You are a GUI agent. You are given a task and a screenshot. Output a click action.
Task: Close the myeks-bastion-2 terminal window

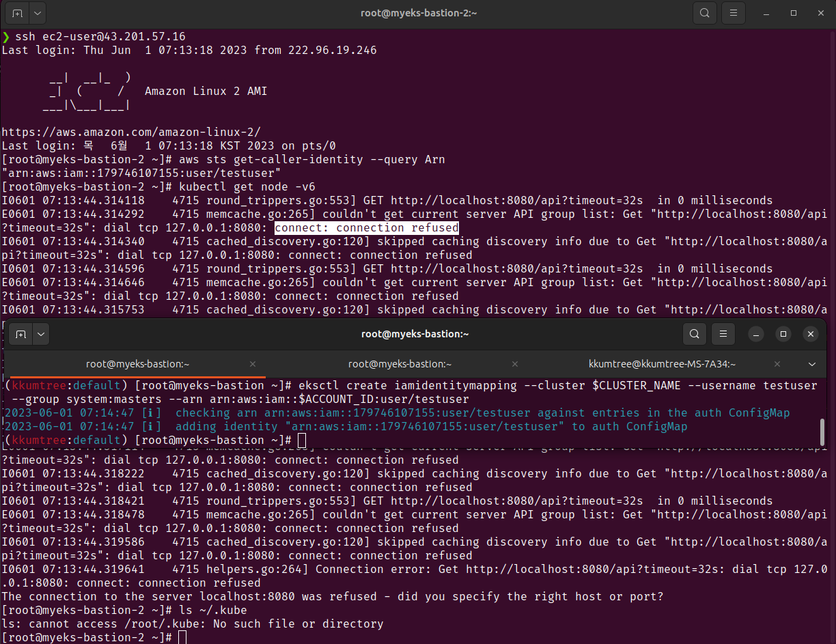820,13
